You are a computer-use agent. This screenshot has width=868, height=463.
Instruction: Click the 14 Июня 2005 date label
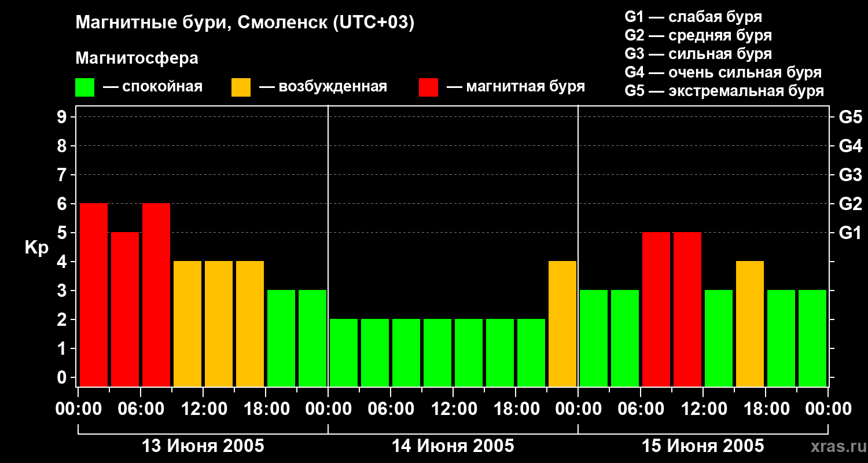pos(453,446)
